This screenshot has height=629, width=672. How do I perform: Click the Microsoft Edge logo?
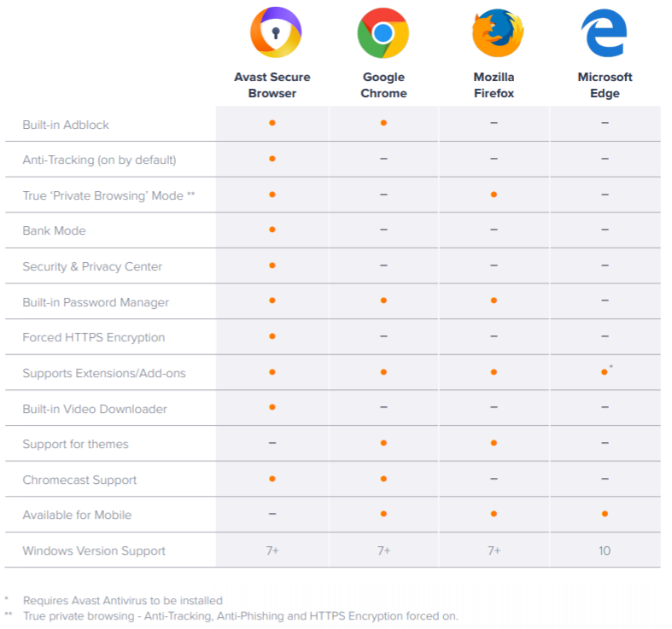605,33
